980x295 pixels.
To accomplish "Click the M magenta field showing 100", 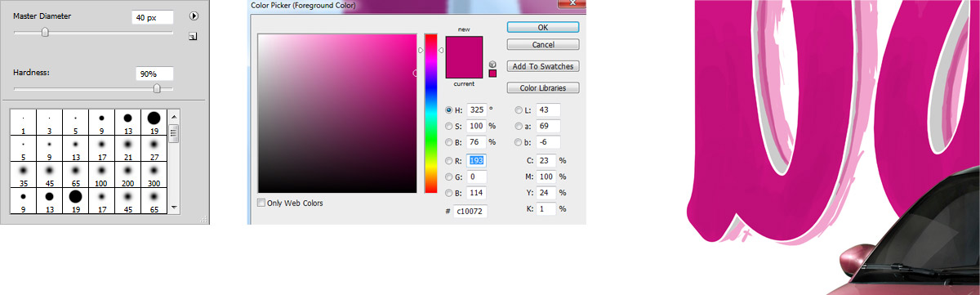I will (x=547, y=177).
